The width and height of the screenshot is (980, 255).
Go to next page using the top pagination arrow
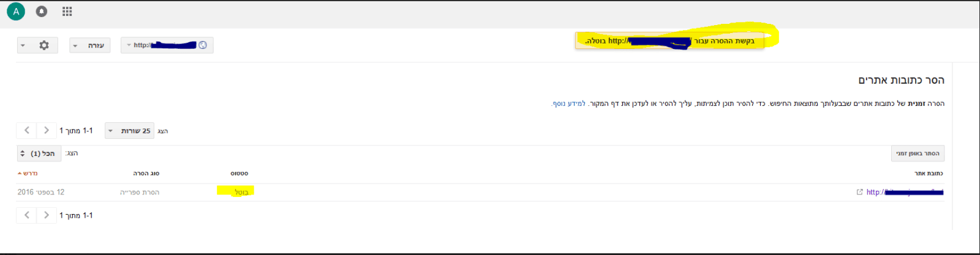click(47, 130)
